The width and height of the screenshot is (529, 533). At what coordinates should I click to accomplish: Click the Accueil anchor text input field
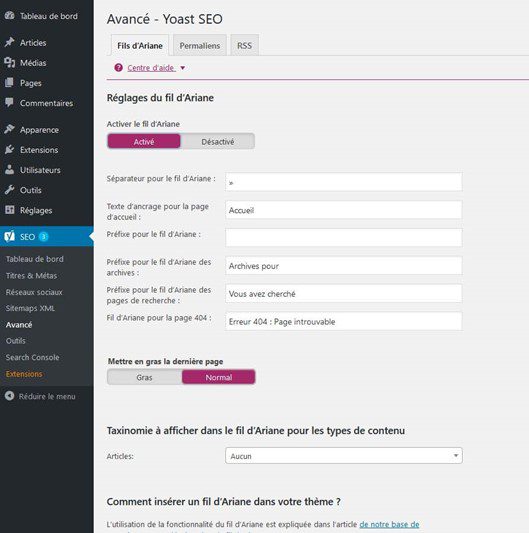pos(344,210)
